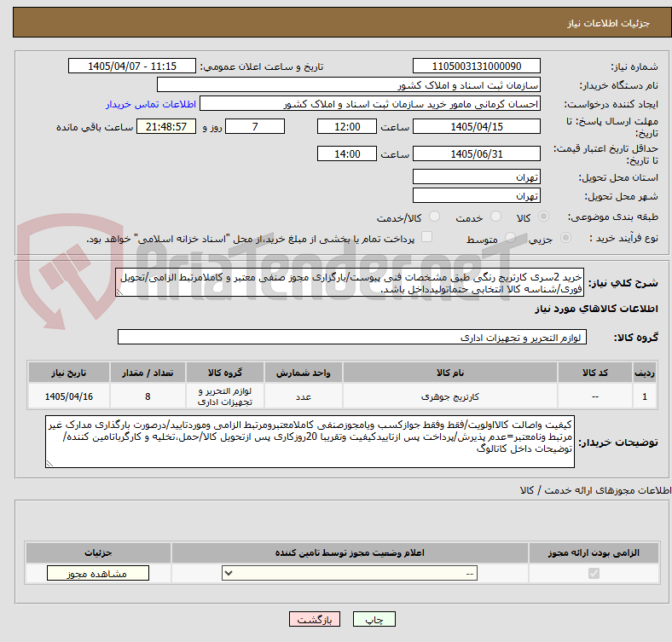This screenshot has height=642, width=672.
Task: Select the خدمت radio button
Action: [x=495, y=217]
